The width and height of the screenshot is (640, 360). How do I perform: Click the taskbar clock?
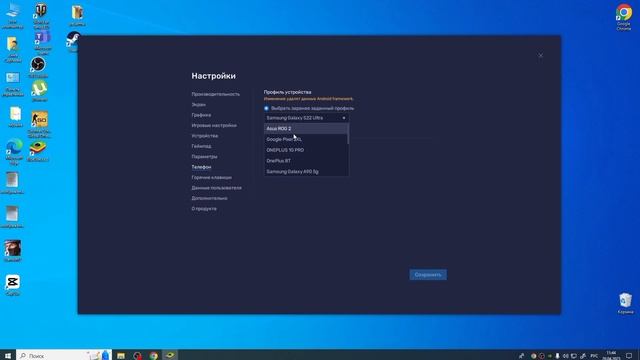(x=611, y=356)
